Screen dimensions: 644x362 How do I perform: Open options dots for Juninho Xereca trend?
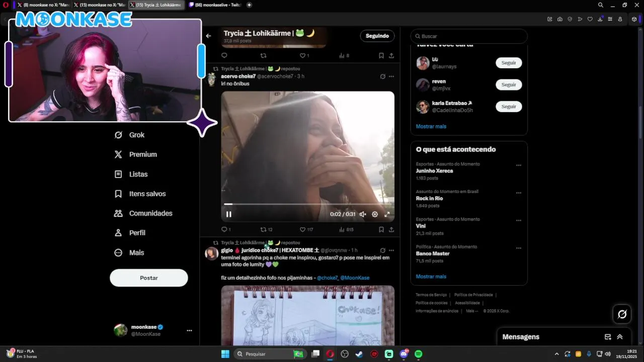(519, 165)
